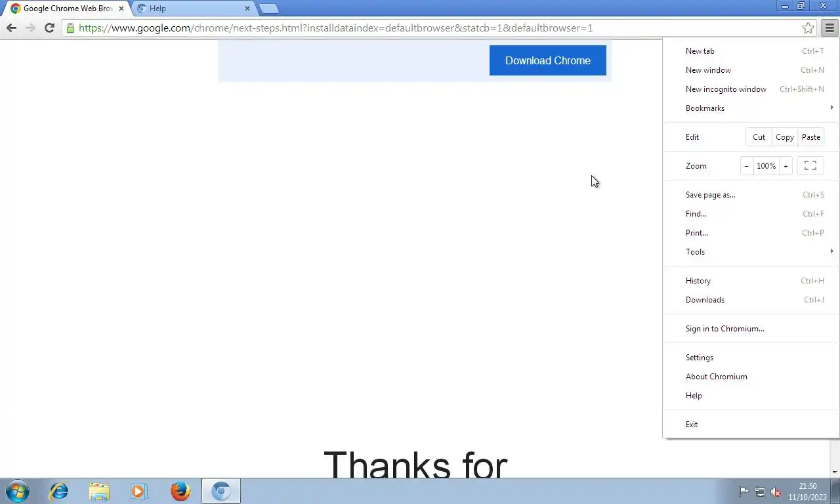Image resolution: width=840 pixels, height=504 pixels.
Task: Click the green padlock security icon
Action: tap(70, 28)
